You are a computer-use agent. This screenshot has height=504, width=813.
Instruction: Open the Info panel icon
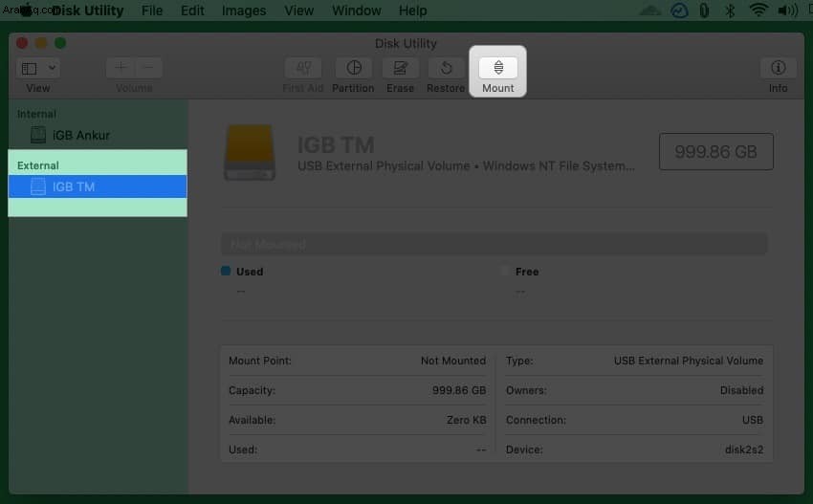click(x=778, y=67)
